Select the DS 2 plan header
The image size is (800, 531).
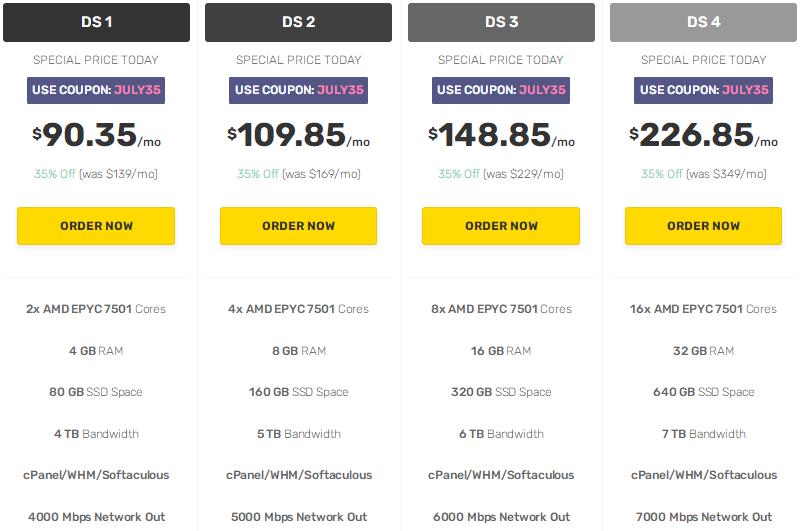coord(299,22)
